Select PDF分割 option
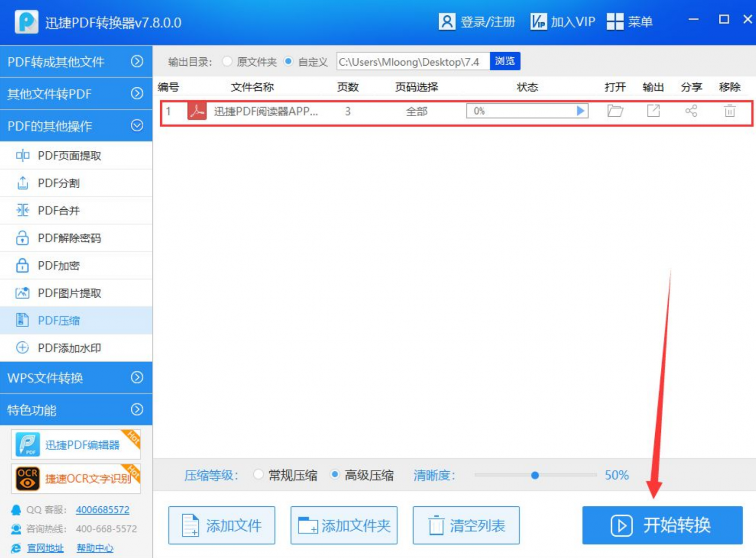The height and width of the screenshot is (558, 756). click(x=76, y=183)
